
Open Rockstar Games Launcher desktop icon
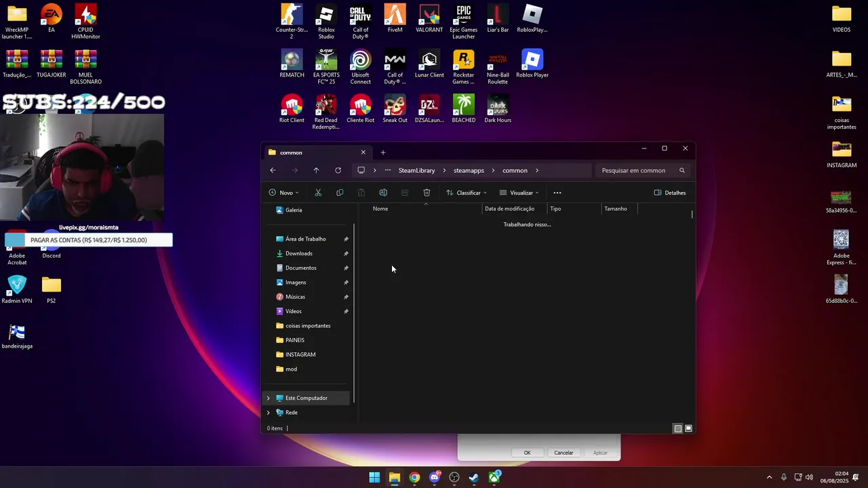coord(464,66)
